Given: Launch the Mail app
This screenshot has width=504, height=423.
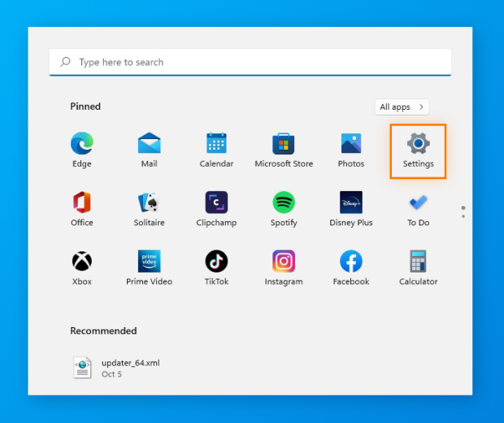Looking at the screenshot, I should (149, 145).
